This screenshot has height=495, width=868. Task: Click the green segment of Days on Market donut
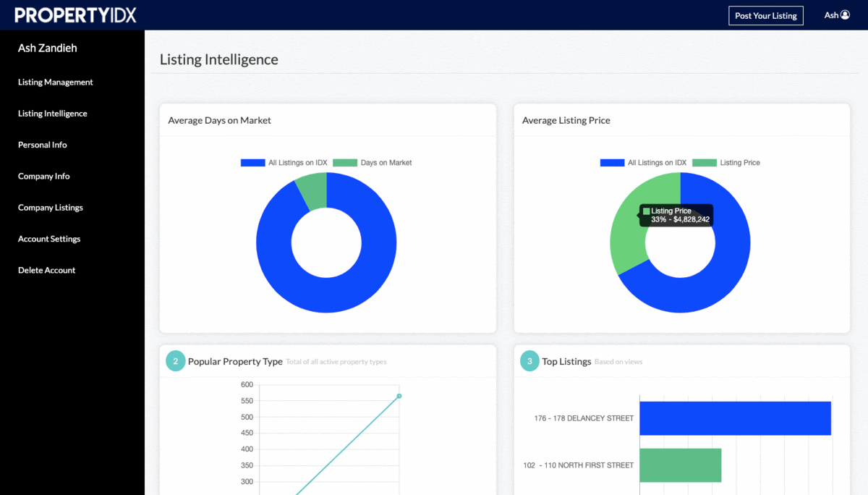coord(313,190)
